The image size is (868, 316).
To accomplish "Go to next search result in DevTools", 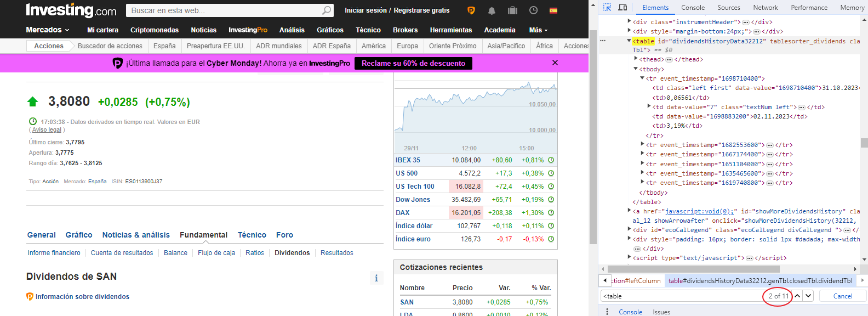I will click(809, 296).
